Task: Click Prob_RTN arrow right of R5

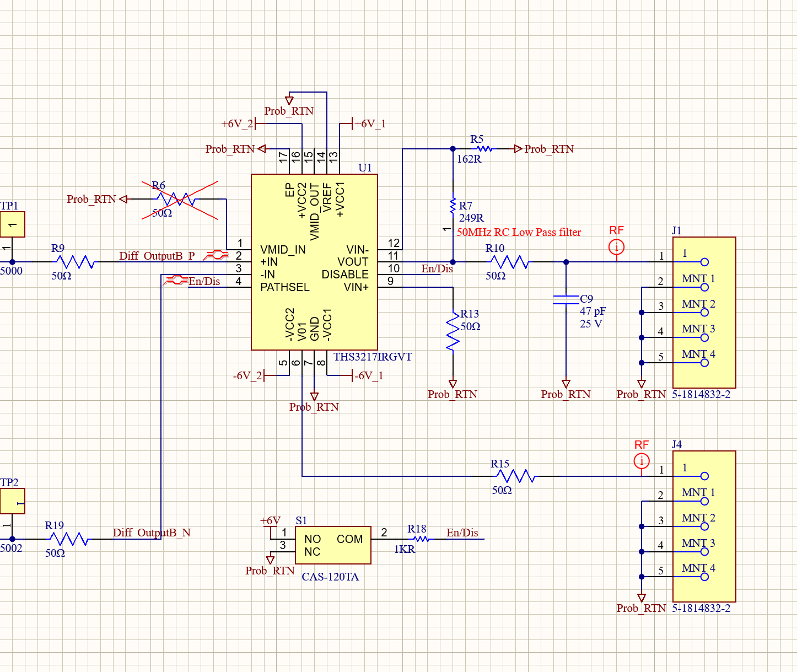Action: point(518,149)
